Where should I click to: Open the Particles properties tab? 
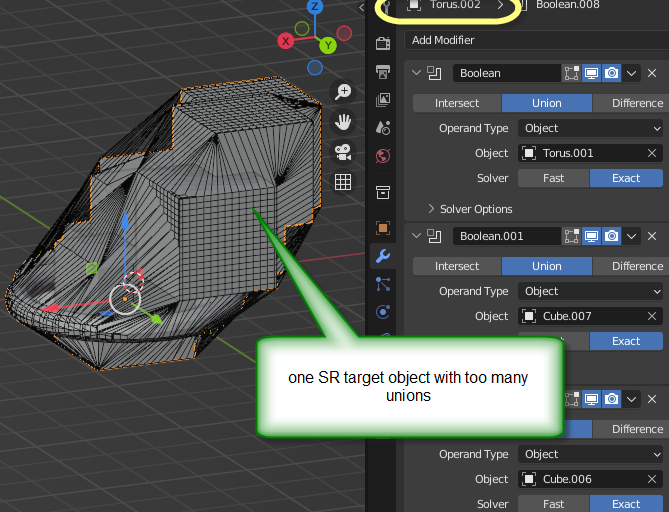pos(383,284)
